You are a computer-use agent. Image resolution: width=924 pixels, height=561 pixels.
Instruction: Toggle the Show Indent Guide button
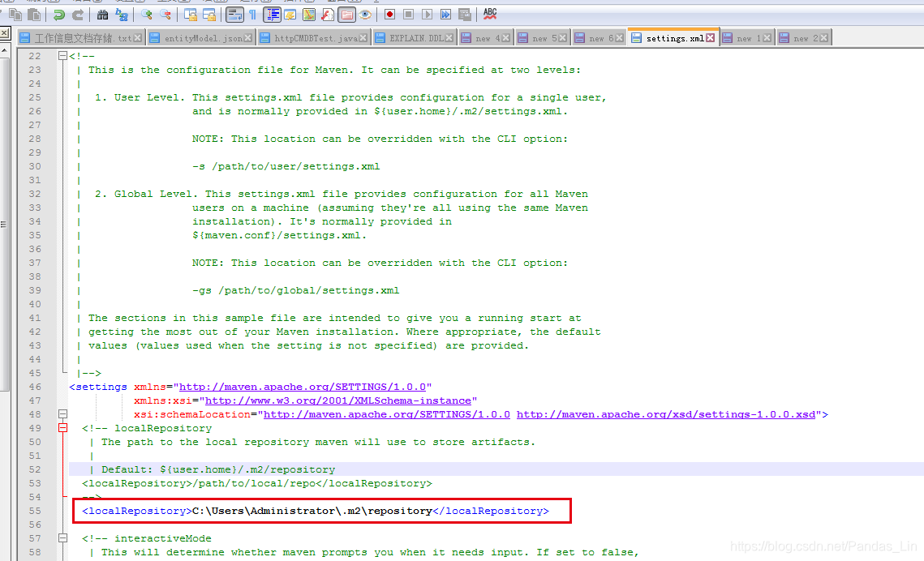273,15
